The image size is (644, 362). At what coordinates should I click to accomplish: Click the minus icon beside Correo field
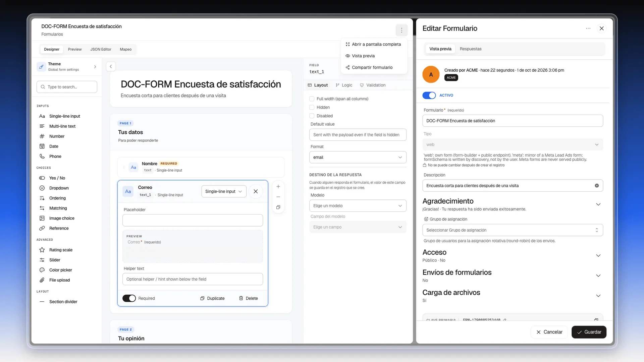tap(278, 197)
